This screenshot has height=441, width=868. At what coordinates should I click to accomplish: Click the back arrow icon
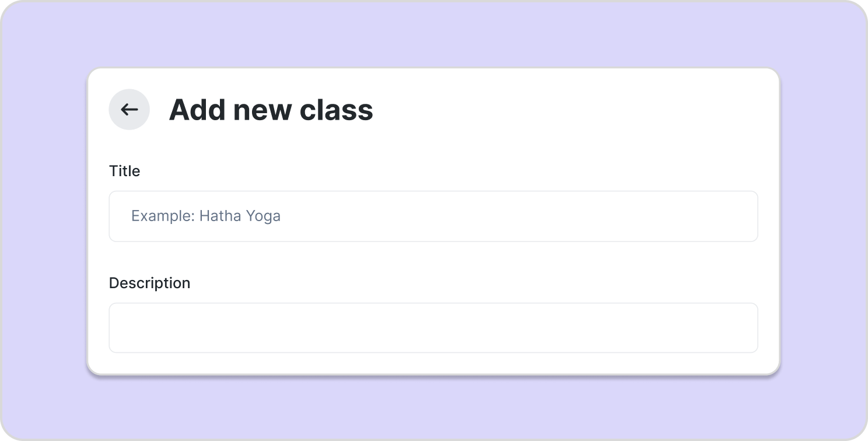(x=129, y=110)
